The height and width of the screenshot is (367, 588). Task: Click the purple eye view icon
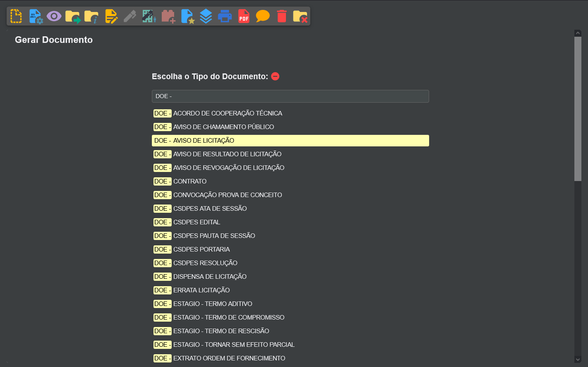pos(54,16)
